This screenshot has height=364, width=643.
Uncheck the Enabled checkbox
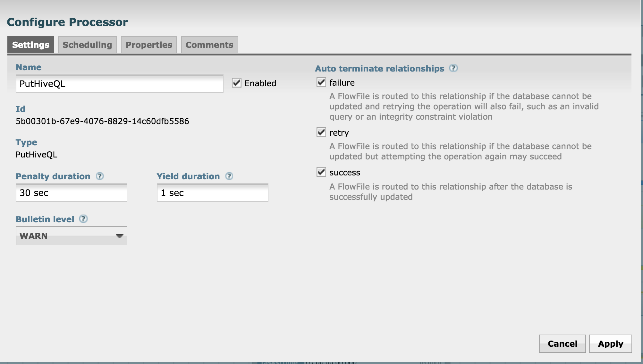click(x=237, y=83)
